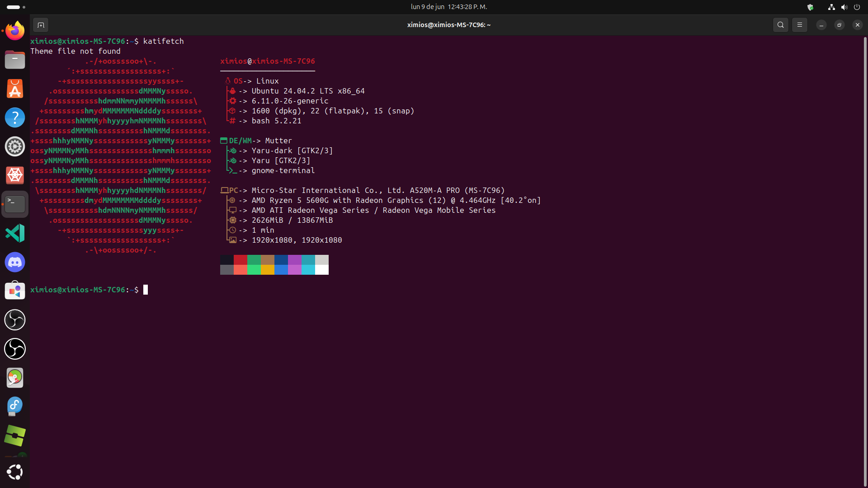Screen dimensions: 868x488
Task: Open the network status indicator
Action: [x=831, y=7]
